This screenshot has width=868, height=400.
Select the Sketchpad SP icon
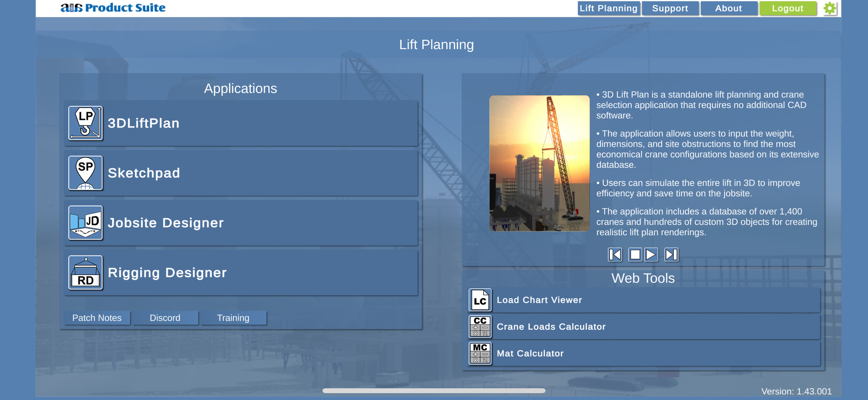[x=85, y=173]
